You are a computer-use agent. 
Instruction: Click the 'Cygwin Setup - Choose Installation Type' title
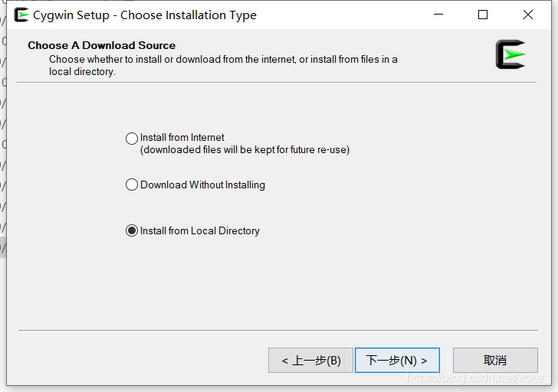coord(144,15)
